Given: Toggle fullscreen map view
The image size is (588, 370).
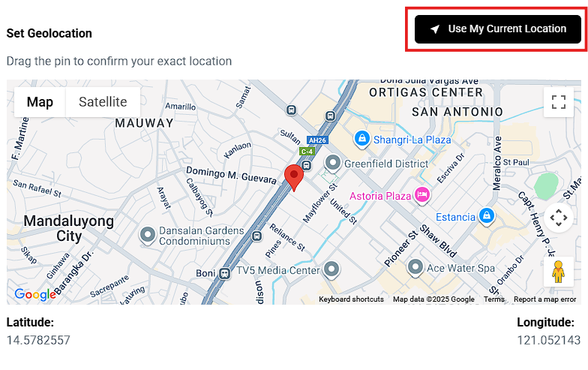Looking at the screenshot, I should pos(558,102).
